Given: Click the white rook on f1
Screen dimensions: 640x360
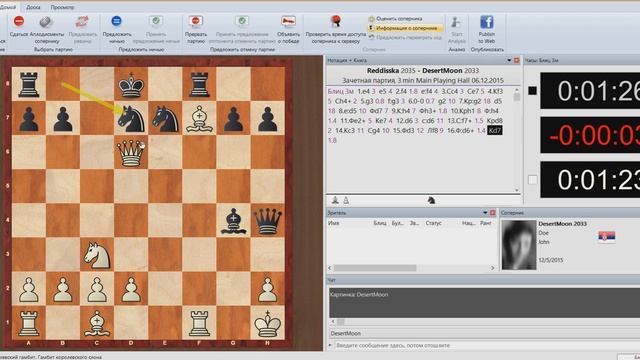Looking at the screenshot, I should (x=199, y=323).
